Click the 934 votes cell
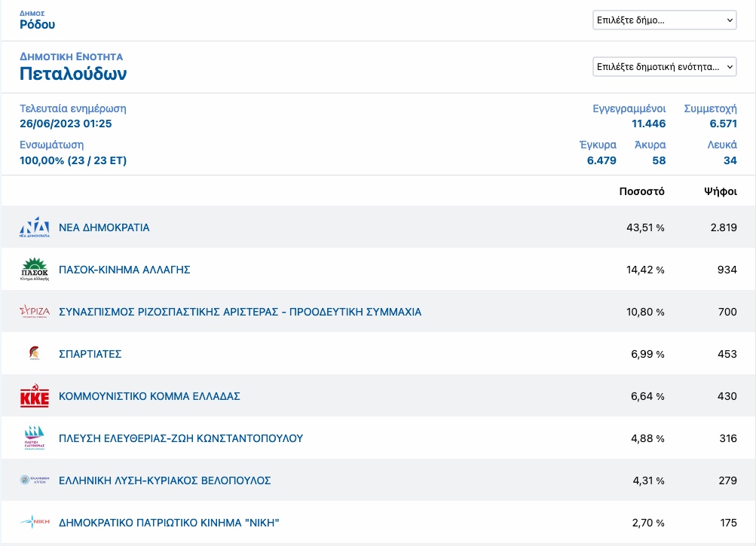Image resolution: width=756 pixels, height=546 pixels. coord(727,270)
